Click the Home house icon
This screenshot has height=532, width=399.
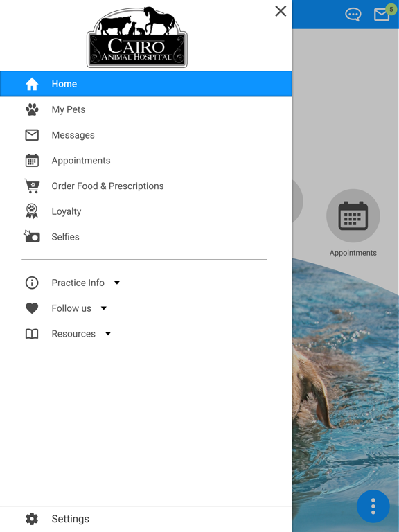click(32, 84)
